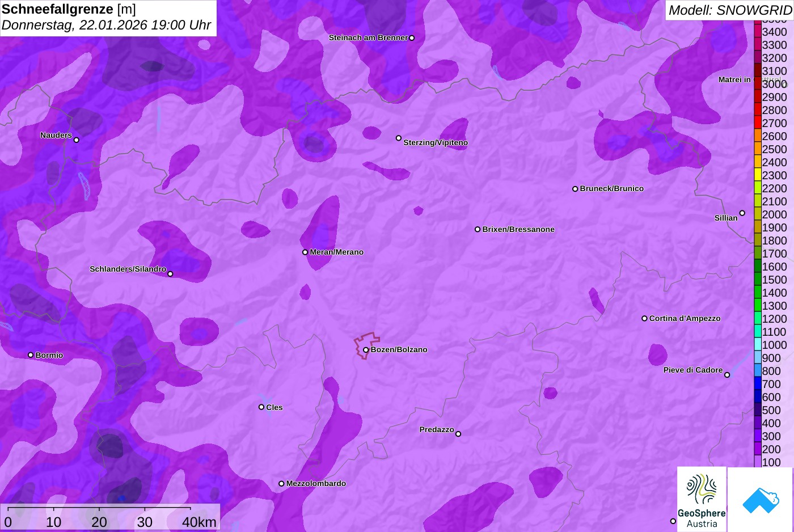Select the 500 m legend color swatch
Screen dimensions: 794x532
pyautogui.click(x=757, y=409)
